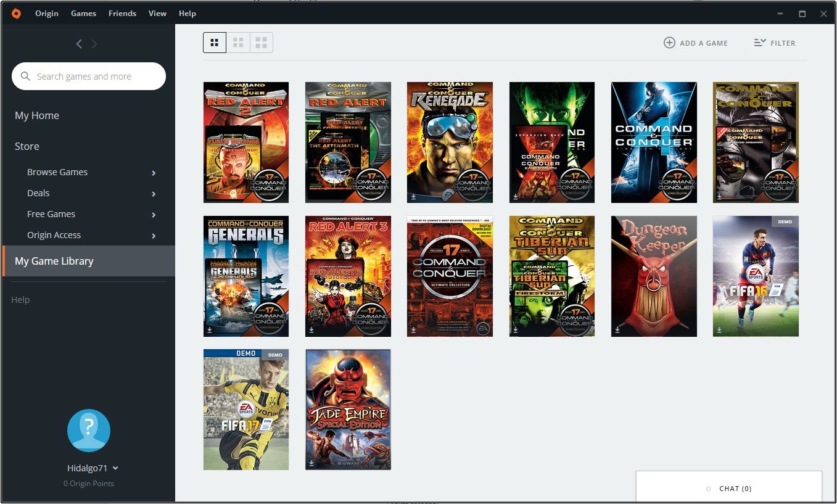Image resolution: width=837 pixels, height=504 pixels.
Task: Click the Add a Game plus icon
Action: click(669, 43)
